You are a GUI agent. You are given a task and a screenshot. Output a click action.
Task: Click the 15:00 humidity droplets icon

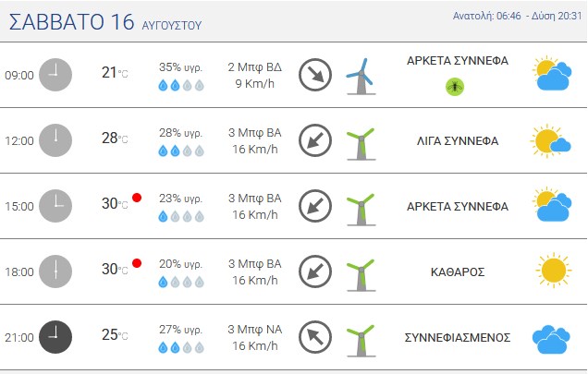click(x=180, y=216)
